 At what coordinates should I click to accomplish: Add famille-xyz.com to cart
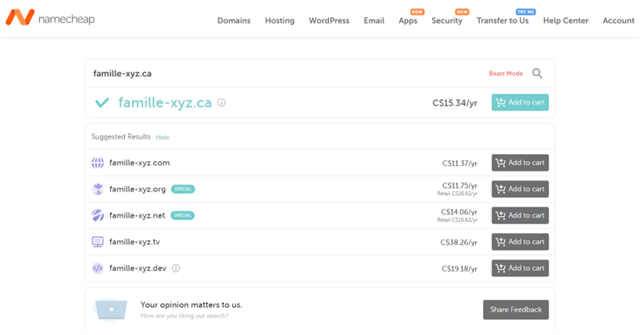click(520, 163)
